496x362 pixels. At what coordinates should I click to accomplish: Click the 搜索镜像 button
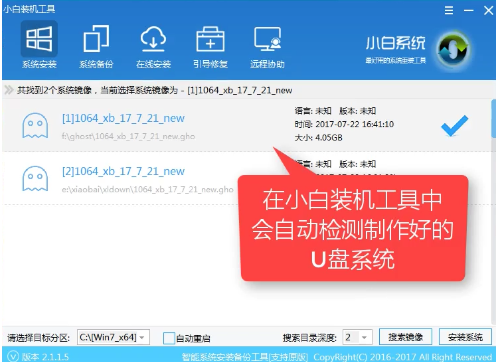coord(405,337)
